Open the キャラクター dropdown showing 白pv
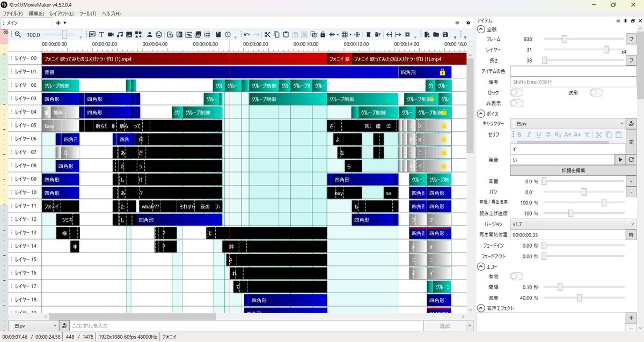Screen dimensions: 644x342 click(568, 123)
